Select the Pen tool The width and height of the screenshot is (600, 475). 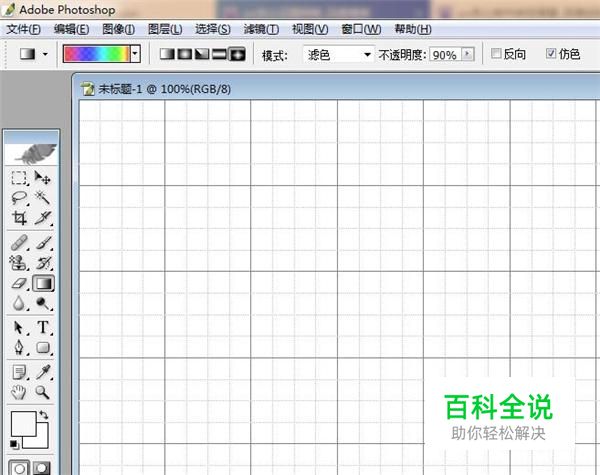tap(19, 348)
